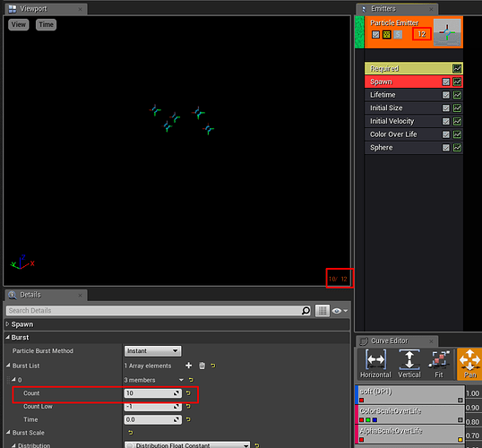The image size is (482, 448).
Task: Switch to the Curve Editor tab
Action: [397, 340]
